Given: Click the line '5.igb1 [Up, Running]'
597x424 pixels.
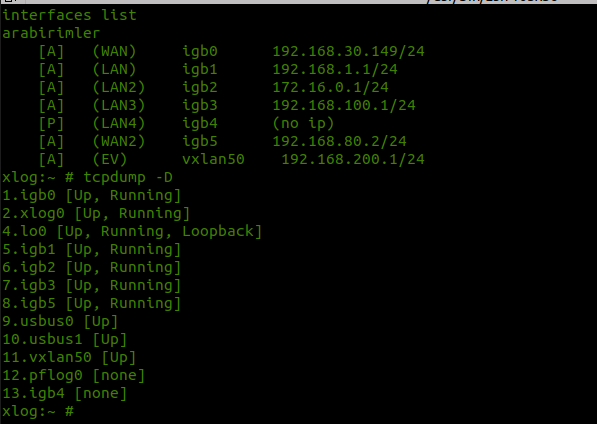Looking at the screenshot, I should (x=91, y=249).
